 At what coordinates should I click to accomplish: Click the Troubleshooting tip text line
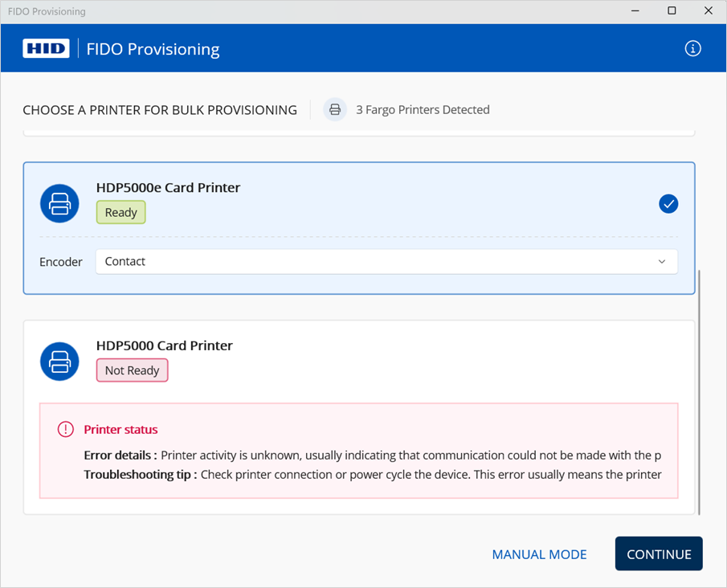pos(372,475)
